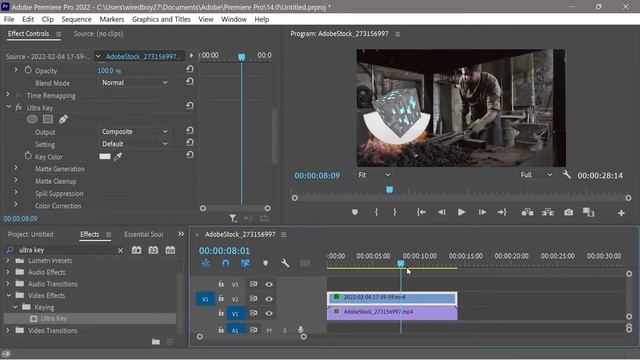Mute audio track A1

(269, 330)
